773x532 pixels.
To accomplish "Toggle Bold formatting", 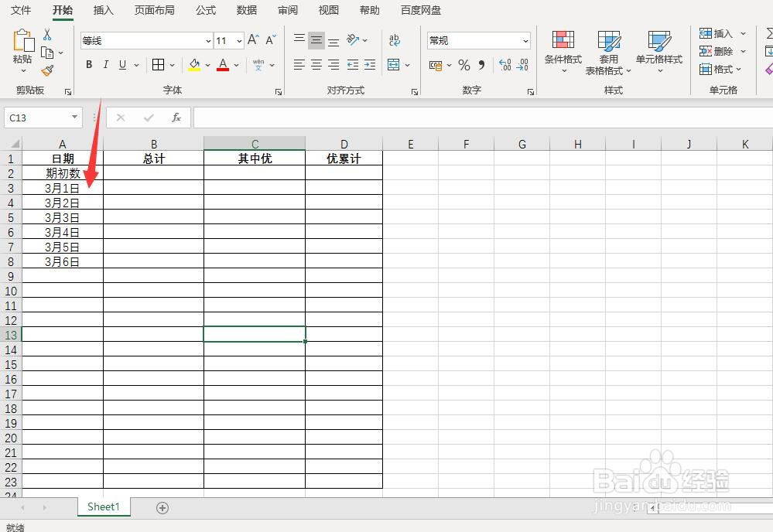I will pos(89,64).
